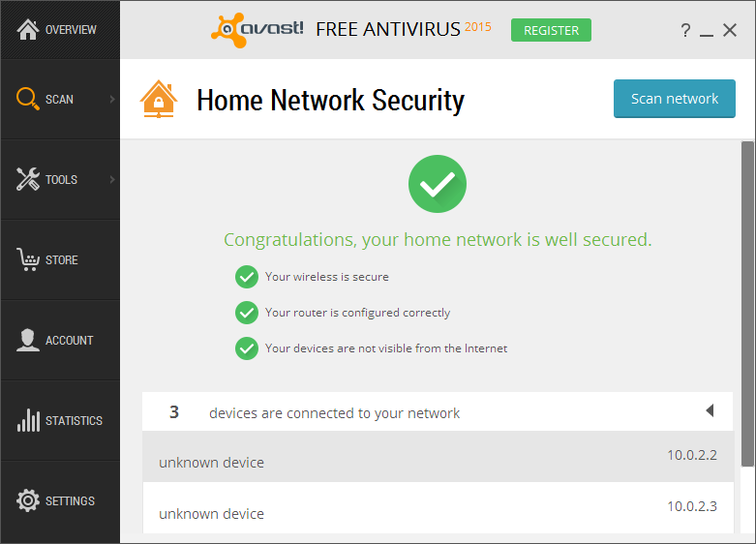The image size is (756, 544).
Task: Expand the Tools submenu chevron
Action: pyautogui.click(x=112, y=179)
